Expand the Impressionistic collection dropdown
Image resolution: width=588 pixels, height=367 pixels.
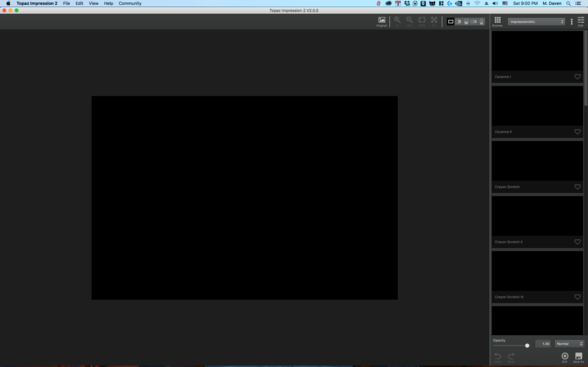pyautogui.click(x=537, y=22)
